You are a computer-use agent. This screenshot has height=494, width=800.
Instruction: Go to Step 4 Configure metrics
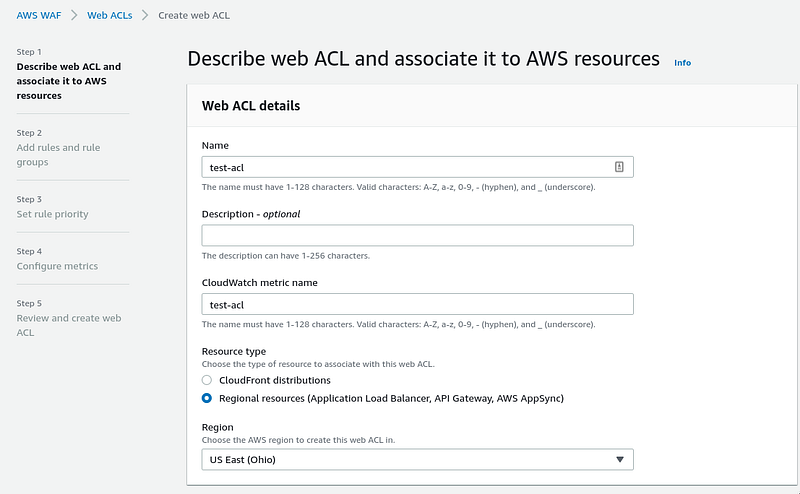(x=57, y=266)
